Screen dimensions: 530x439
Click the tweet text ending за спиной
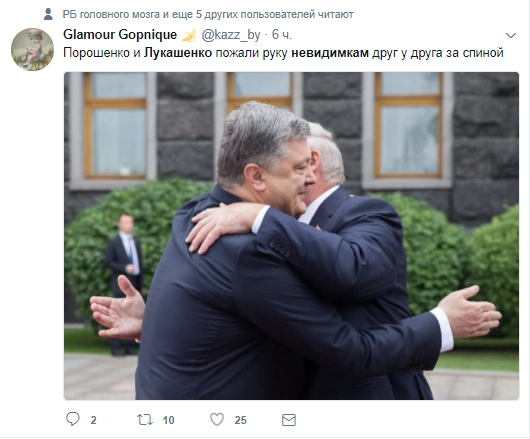(283, 53)
